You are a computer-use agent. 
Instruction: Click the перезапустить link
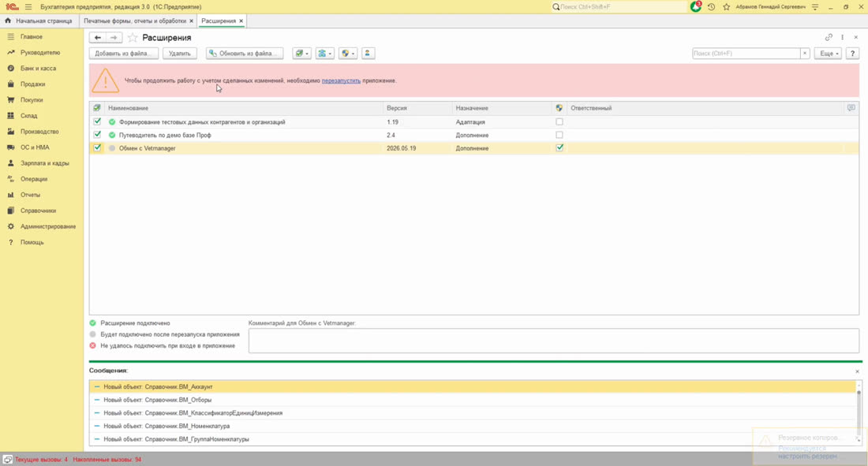(341, 80)
